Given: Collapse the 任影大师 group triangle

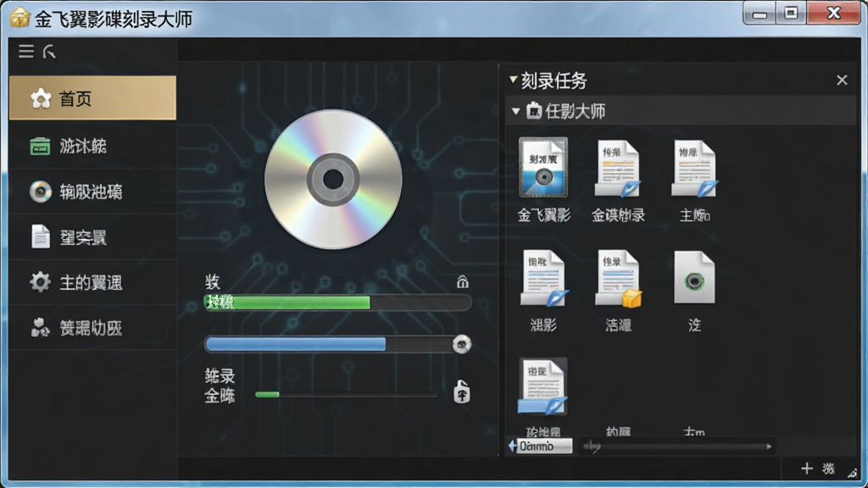Looking at the screenshot, I should click(515, 111).
